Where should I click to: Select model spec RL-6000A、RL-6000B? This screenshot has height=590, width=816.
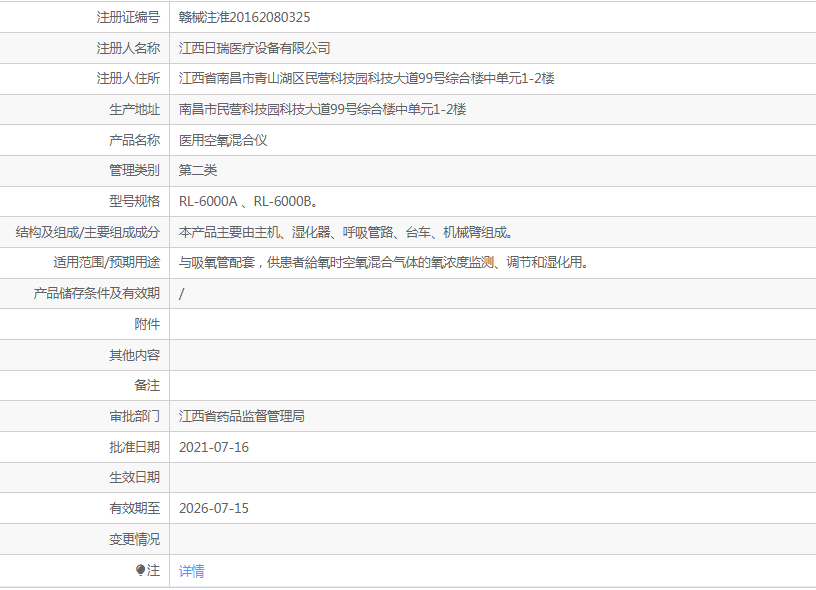click(x=248, y=201)
